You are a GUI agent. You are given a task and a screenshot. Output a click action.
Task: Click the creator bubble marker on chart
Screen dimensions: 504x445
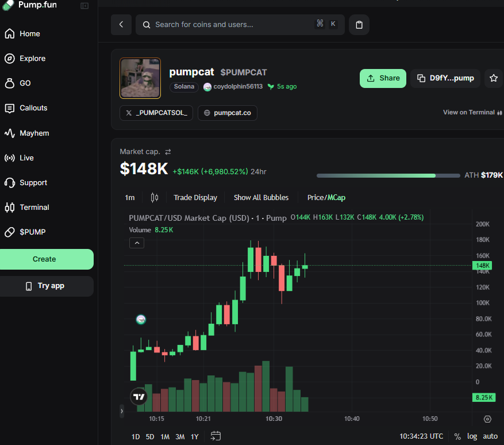(x=141, y=320)
